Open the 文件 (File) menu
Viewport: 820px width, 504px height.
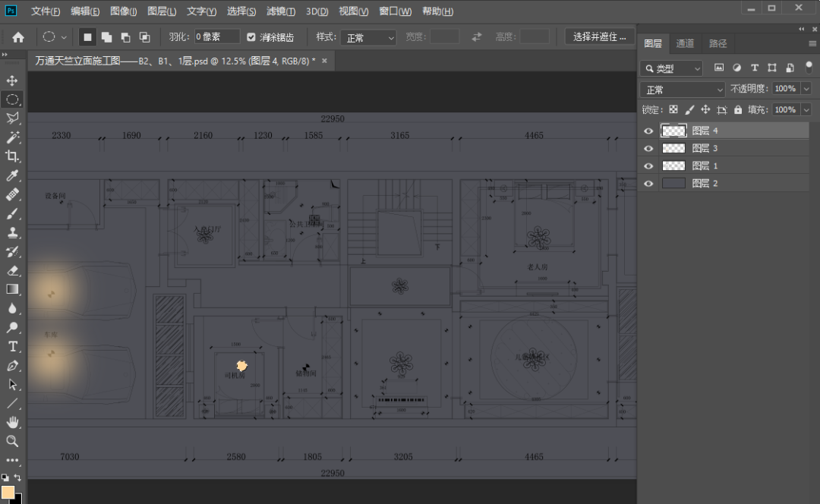45,11
